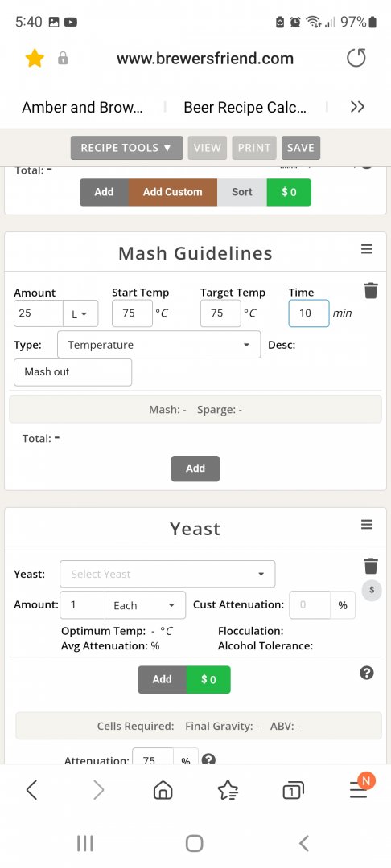Tap the bookmark star in address bar
This screenshot has height=868, width=391.
click(35, 58)
